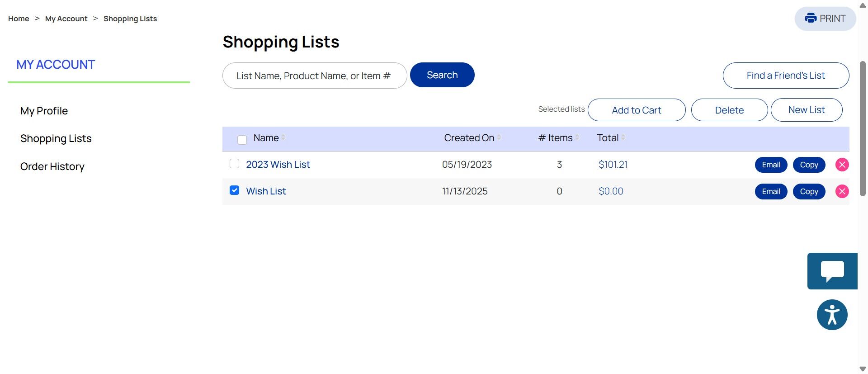Screen dimensions: 868x374
Task: Email the 2023 Wish List
Action: coord(771,165)
